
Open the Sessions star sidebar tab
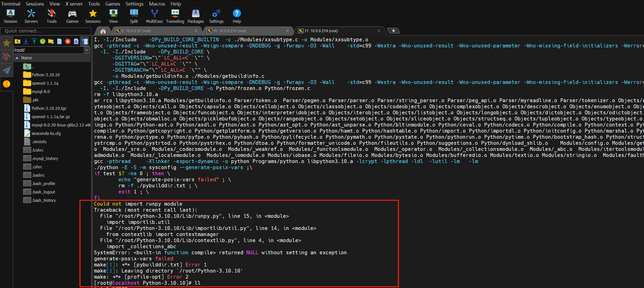7,43
